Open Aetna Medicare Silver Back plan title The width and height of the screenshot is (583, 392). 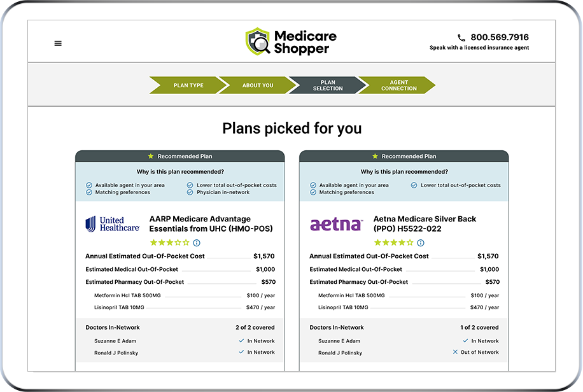425,224
